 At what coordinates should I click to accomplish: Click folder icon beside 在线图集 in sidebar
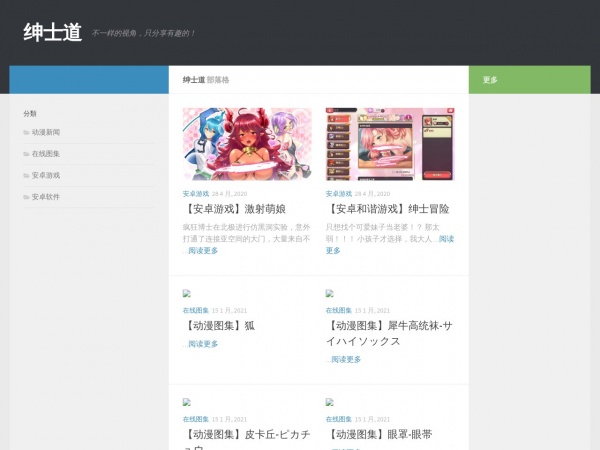pos(26,154)
